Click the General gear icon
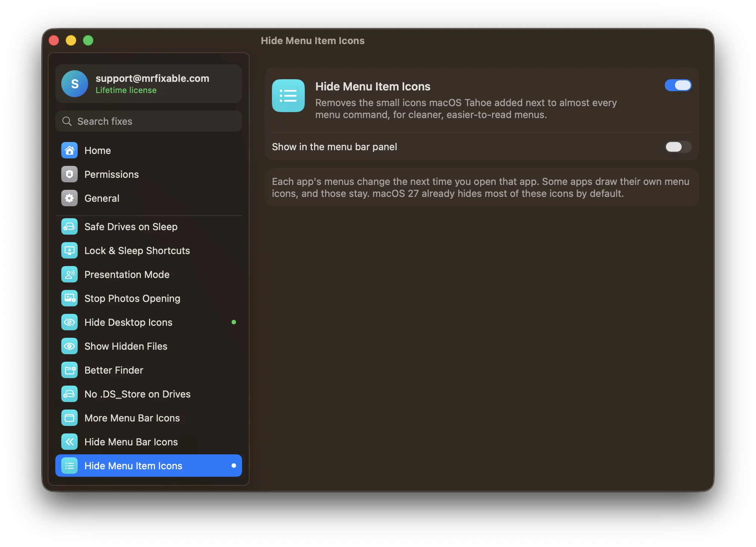This screenshot has width=756, height=547. coord(69,198)
